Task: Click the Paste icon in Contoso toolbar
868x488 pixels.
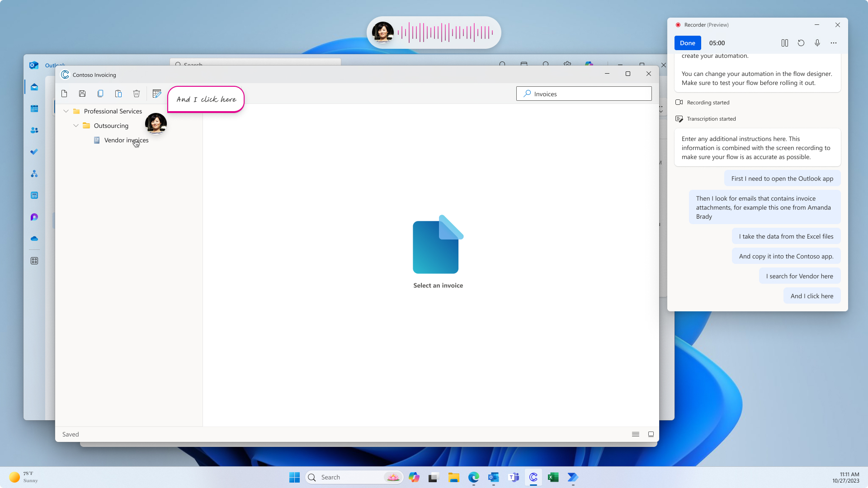Action: tap(118, 94)
